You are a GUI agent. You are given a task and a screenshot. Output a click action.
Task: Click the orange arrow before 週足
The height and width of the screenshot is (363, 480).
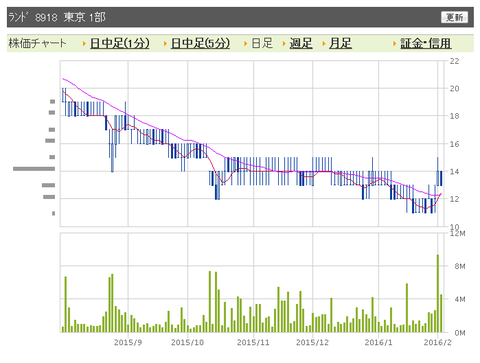(x=284, y=44)
